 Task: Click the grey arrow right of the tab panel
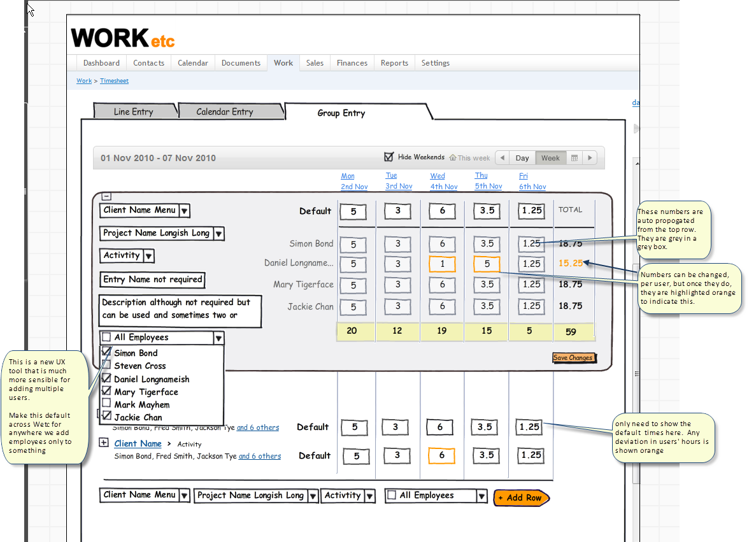(x=636, y=129)
